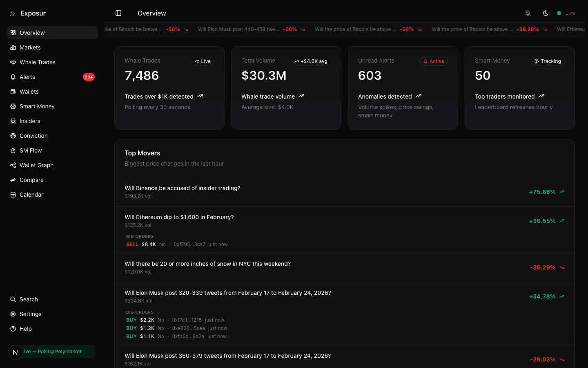This screenshot has width=588, height=368.
Task: Open Settings from the sidebar
Action: click(13, 314)
